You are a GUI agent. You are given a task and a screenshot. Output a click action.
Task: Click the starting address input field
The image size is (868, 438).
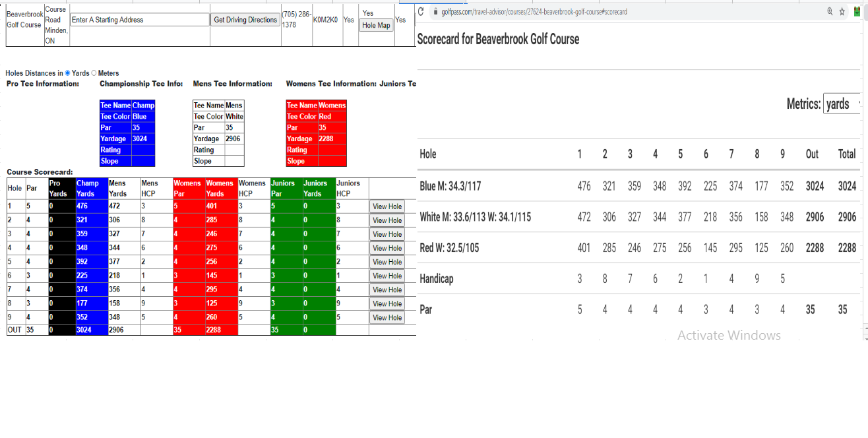[x=140, y=20]
